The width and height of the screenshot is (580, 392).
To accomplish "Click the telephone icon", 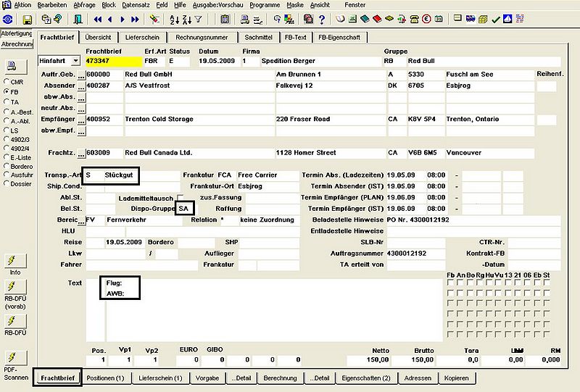I will coord(414,19).
